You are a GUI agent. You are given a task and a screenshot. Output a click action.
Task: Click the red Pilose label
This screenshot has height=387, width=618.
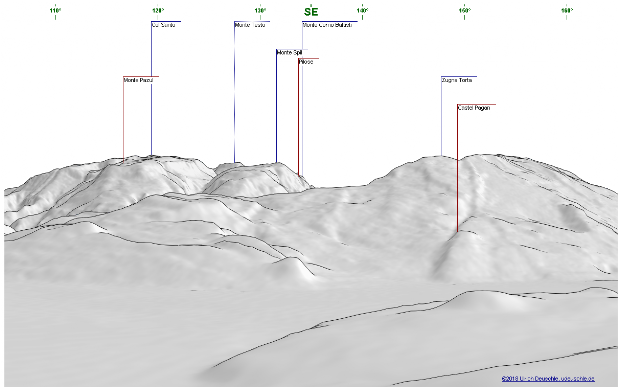pyautogui.click(x=306, y=62)
